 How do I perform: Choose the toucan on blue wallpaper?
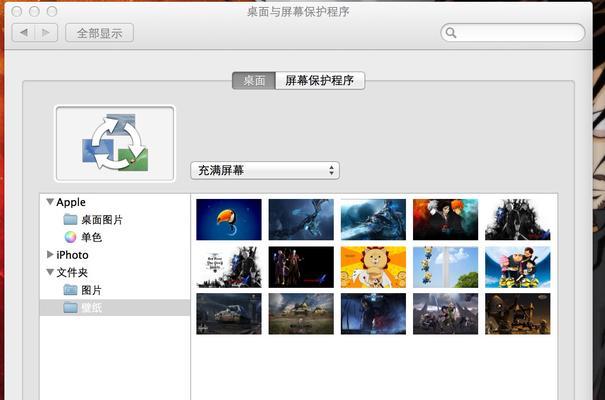pos(229,219)
